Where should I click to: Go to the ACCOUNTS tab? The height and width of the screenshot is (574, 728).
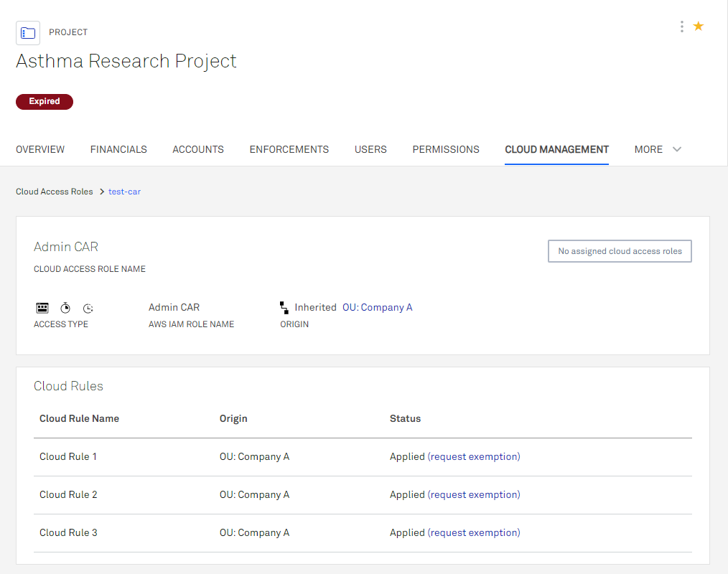[198, 149]
